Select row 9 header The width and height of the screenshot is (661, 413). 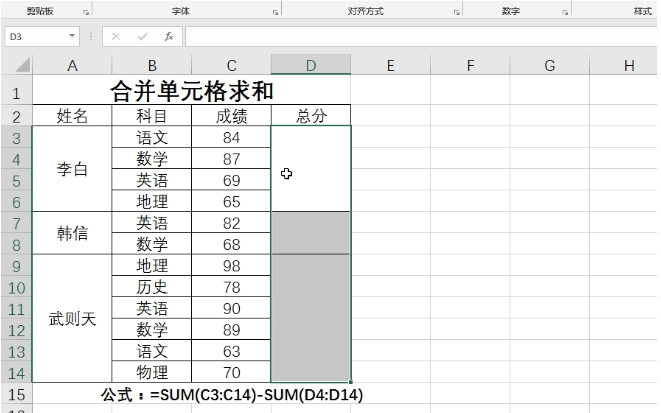(x=16, y=266)
